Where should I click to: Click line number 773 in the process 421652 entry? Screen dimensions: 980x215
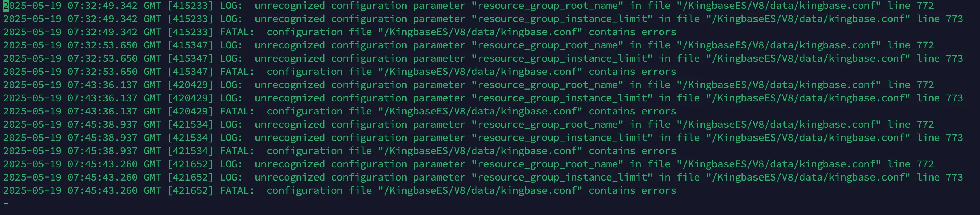954,178
